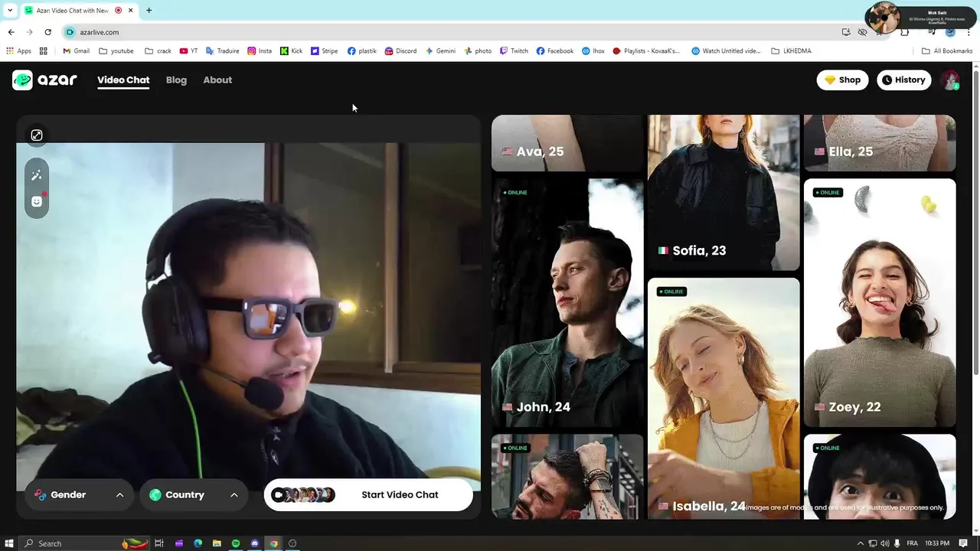Screen dimensions: 980x551
Task: Open the Facebook bookmark
Action: (x=555, y=51)
